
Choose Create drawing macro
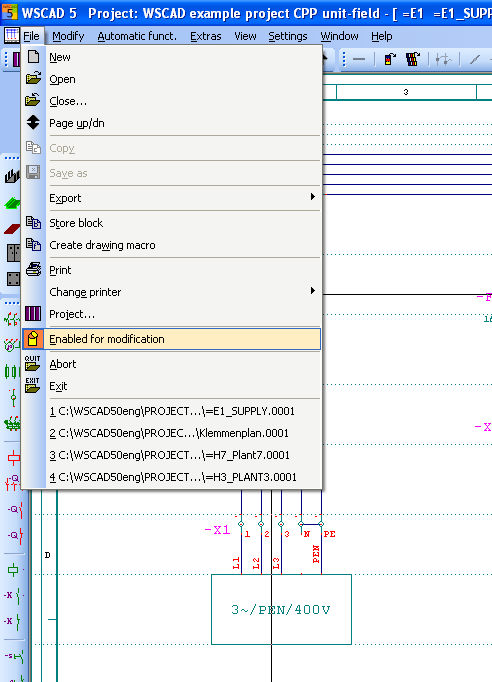pyautogui.click(x=171, y=245)
